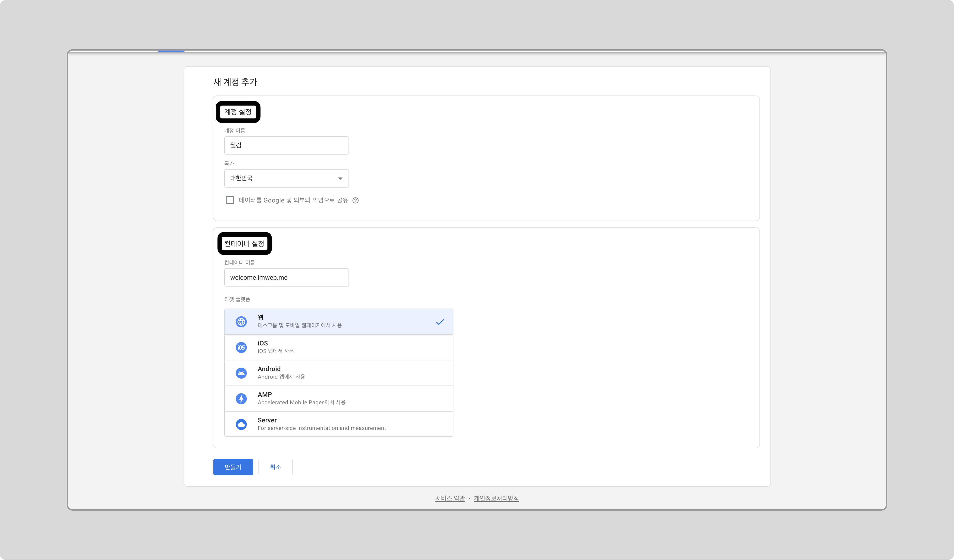The width and height of the screenshot is (954, 560).
Task: Choose iOS as target platform
Action: [x=339, y=347]
